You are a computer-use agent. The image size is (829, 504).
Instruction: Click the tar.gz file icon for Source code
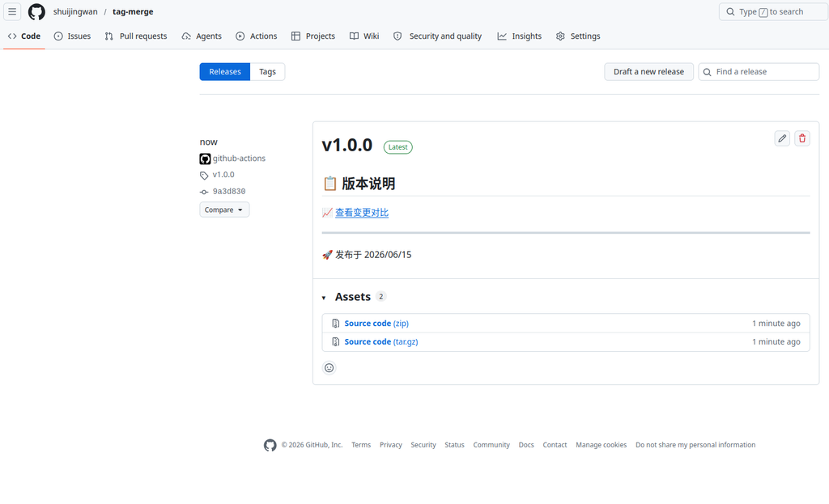[x=336, y=342]
